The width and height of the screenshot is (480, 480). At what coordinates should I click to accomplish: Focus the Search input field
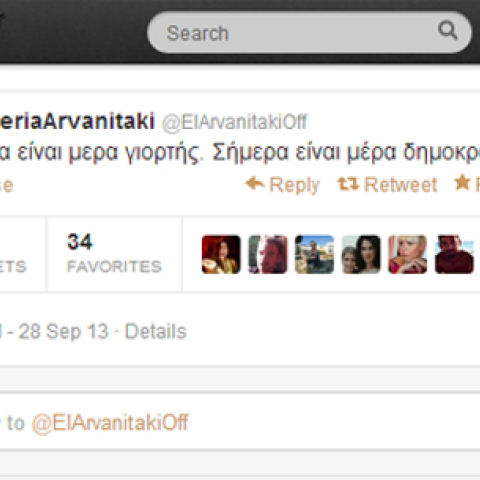click(x=309, y=32)
